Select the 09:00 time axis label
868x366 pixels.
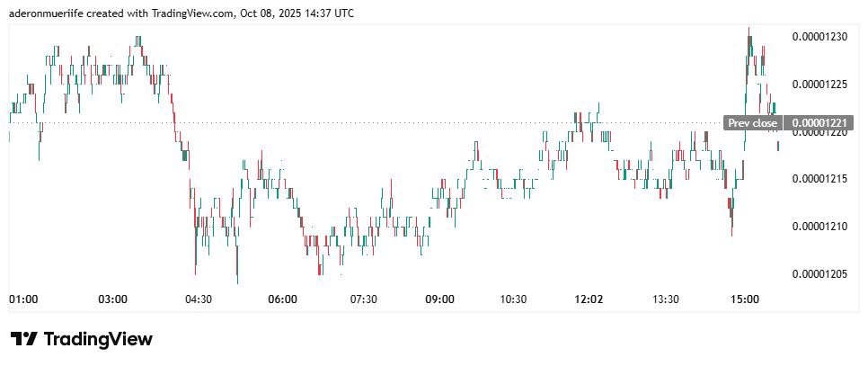pos(440,299)
